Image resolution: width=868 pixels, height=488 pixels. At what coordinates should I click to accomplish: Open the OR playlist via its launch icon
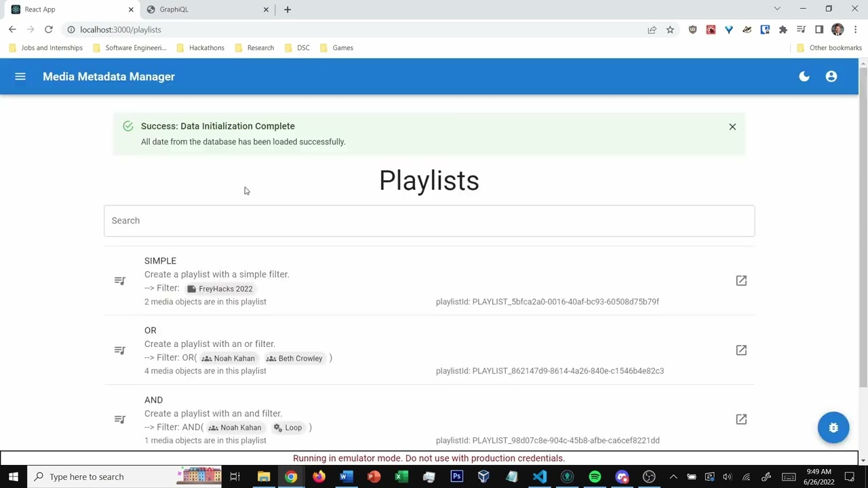coord(741,350)
